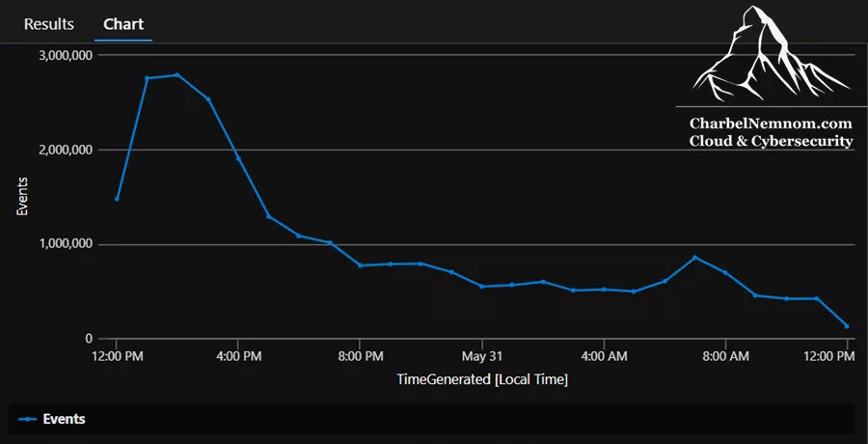868x444 pixels.
Task: Click the small peak point before 8:00 AM
Action: click(695, 257)
